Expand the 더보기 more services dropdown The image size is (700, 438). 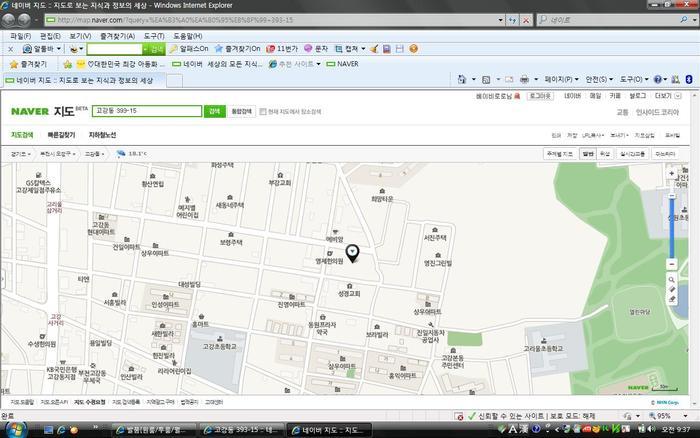tap(668, 96)
